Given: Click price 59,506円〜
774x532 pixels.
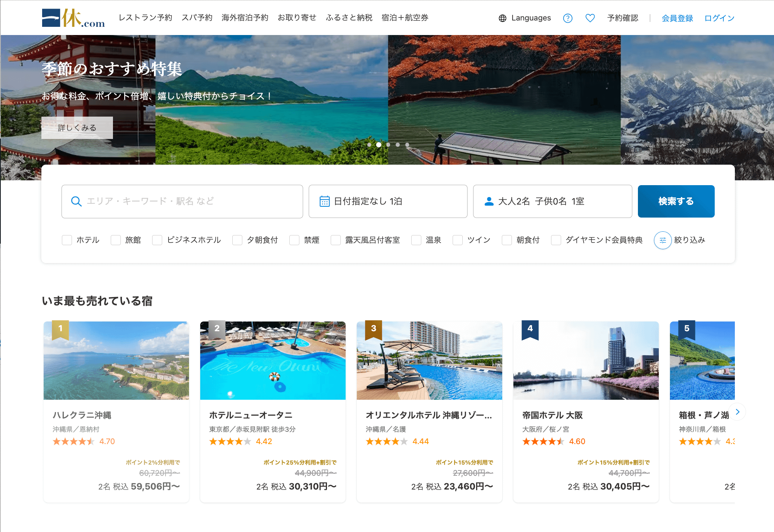Looking at the screenshot, I should pos(155,487).
